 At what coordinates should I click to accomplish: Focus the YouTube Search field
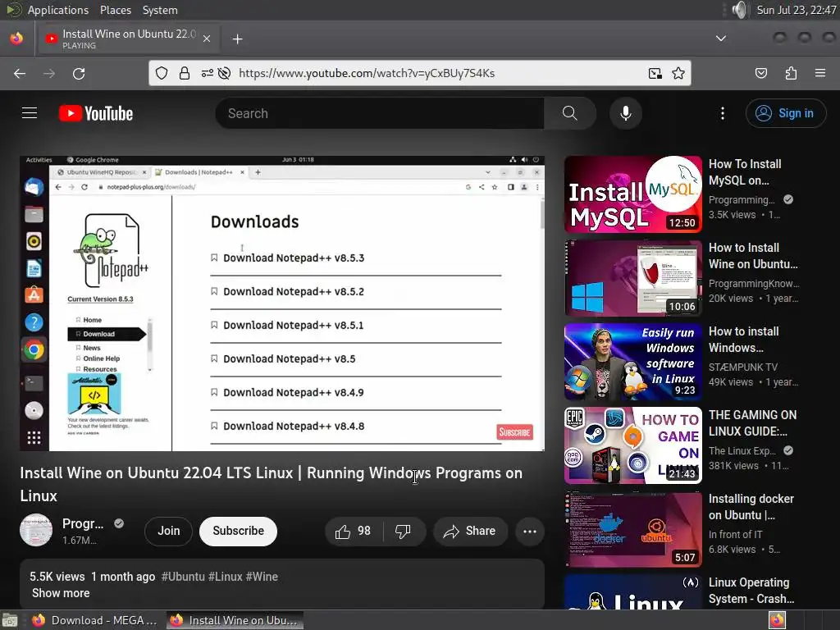click(379, 113)
